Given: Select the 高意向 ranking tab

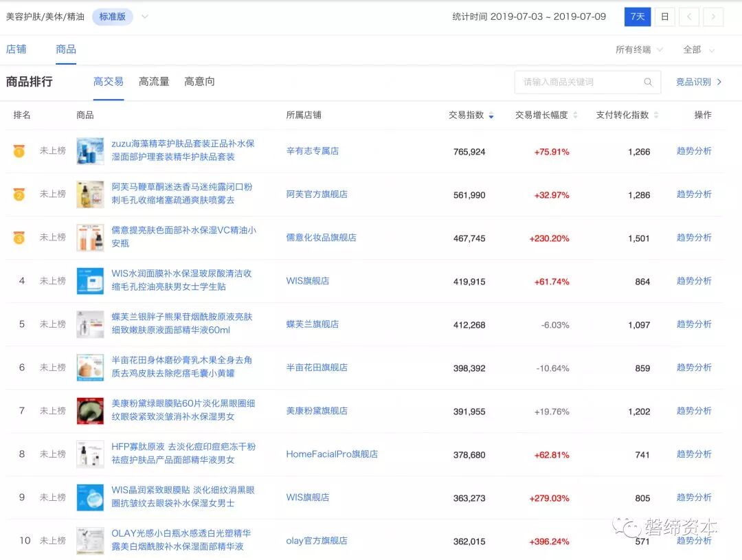Looking at the screenshot, I should (x=199, y=82).
